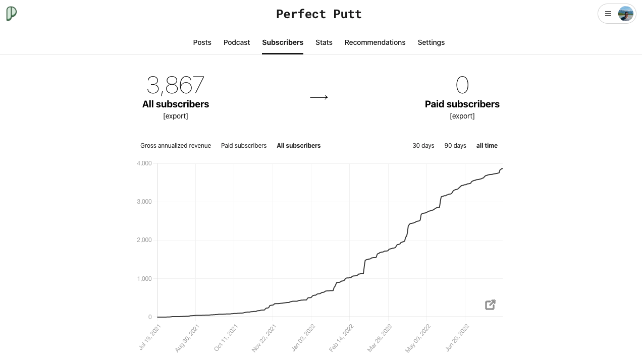This screenshot has width=642, height=364.
Task: Switch to the Podcast tab
Action: (x=237, y=42)
